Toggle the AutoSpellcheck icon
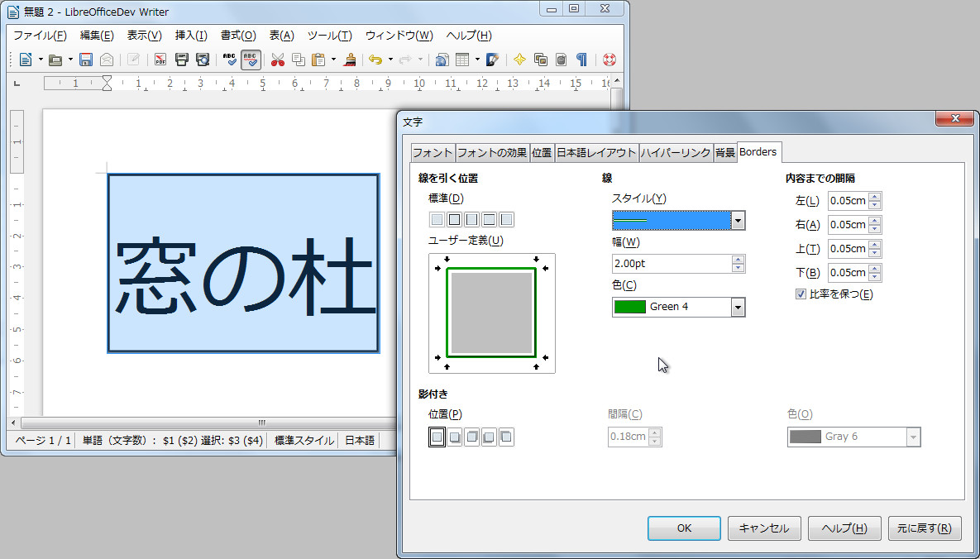980x559 pixels. (251, 60)
